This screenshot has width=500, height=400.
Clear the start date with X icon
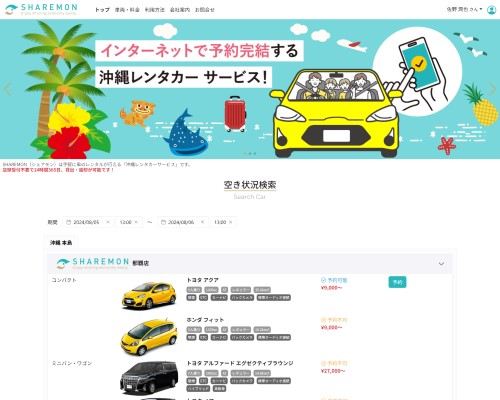pos(108,222)
